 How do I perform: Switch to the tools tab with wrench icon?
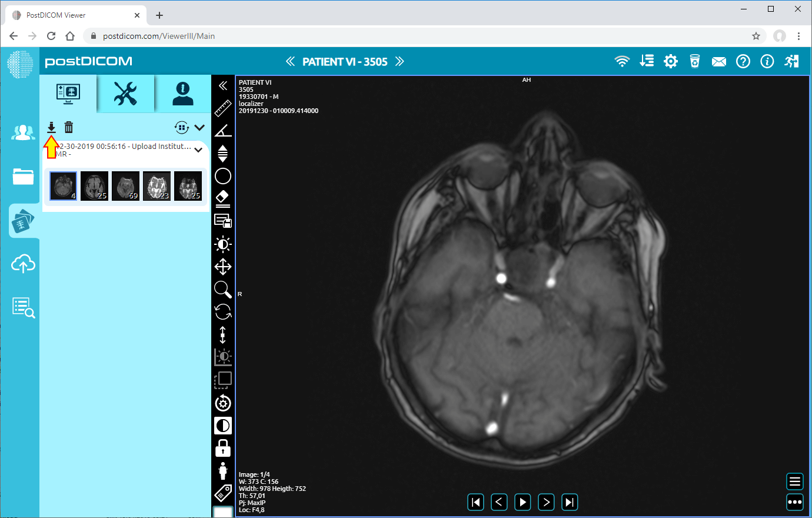[125, 92]
